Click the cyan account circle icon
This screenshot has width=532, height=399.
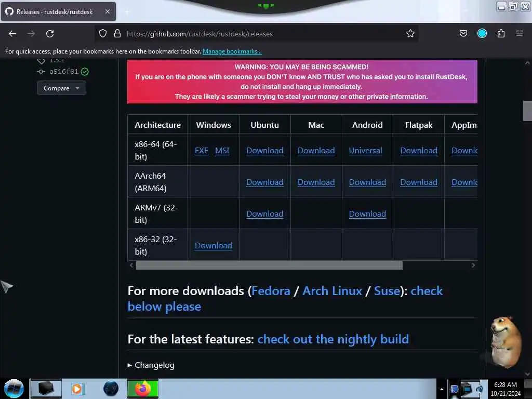tap(482, 34)
